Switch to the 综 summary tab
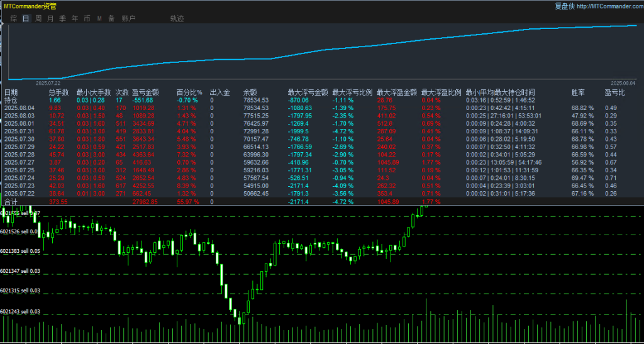This screenshot has height=344, width=644. pyautogui.click(x=14, y=19)
